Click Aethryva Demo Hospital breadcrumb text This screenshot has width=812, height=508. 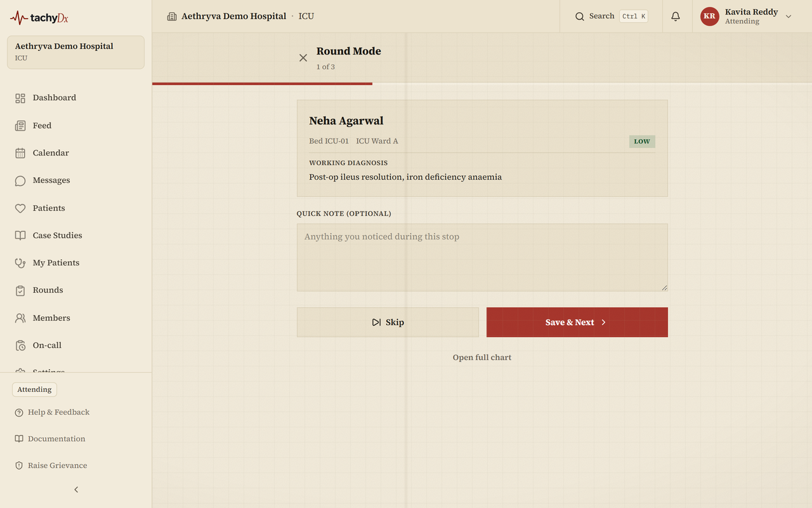pos(234,17)
